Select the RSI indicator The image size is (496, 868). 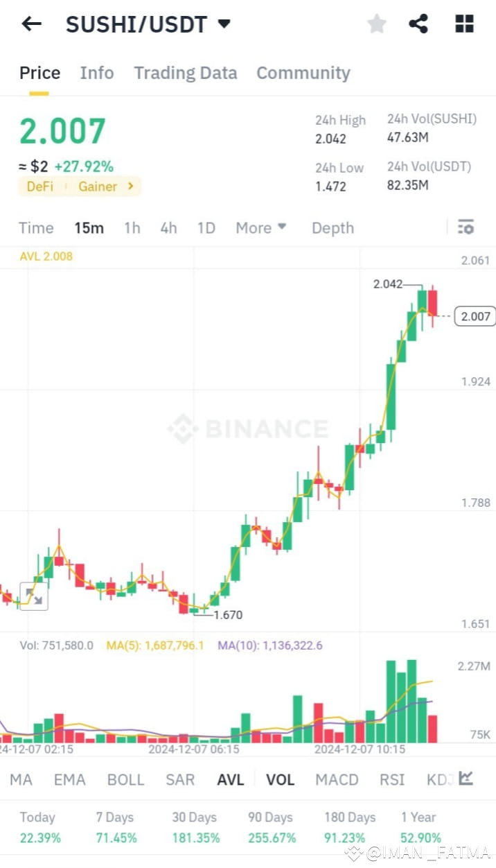pyautogui.click(x=391, y=779)
